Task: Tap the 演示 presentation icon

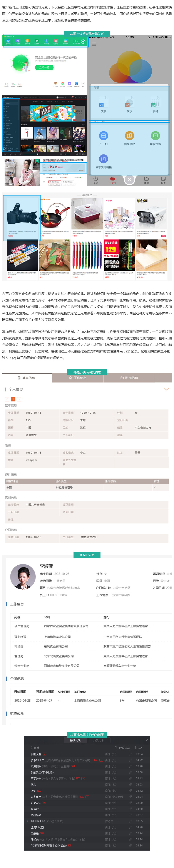Action: [x=129, y=102]
